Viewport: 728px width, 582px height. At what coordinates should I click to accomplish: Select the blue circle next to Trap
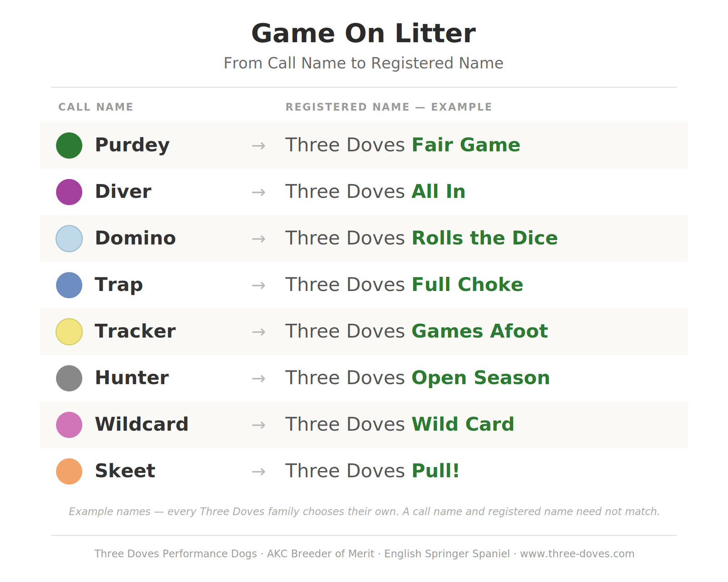coord(69,285)
